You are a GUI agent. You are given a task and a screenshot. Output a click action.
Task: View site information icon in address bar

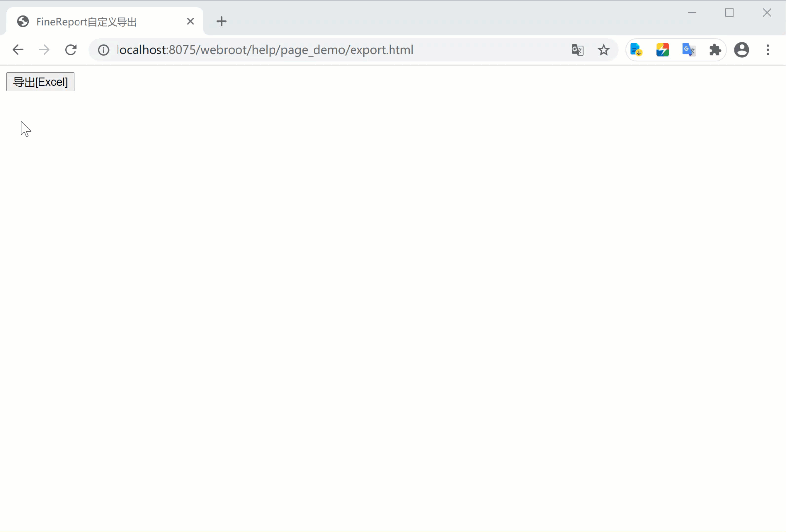[x=103, y=50]
